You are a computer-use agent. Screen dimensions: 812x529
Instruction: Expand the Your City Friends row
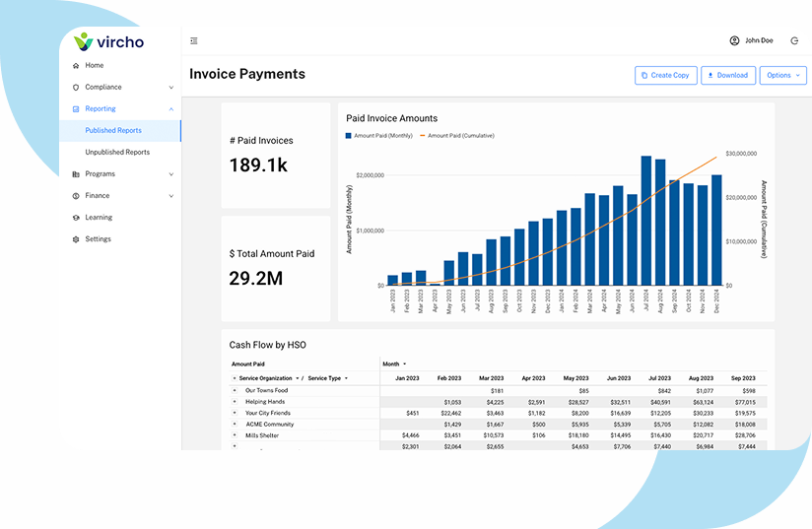pos(235,413)
